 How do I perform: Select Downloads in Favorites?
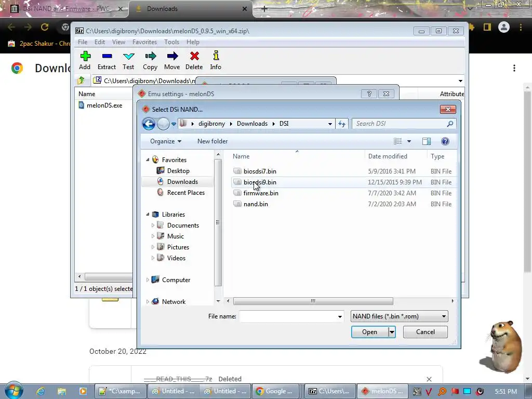click(x=182, y=181)
